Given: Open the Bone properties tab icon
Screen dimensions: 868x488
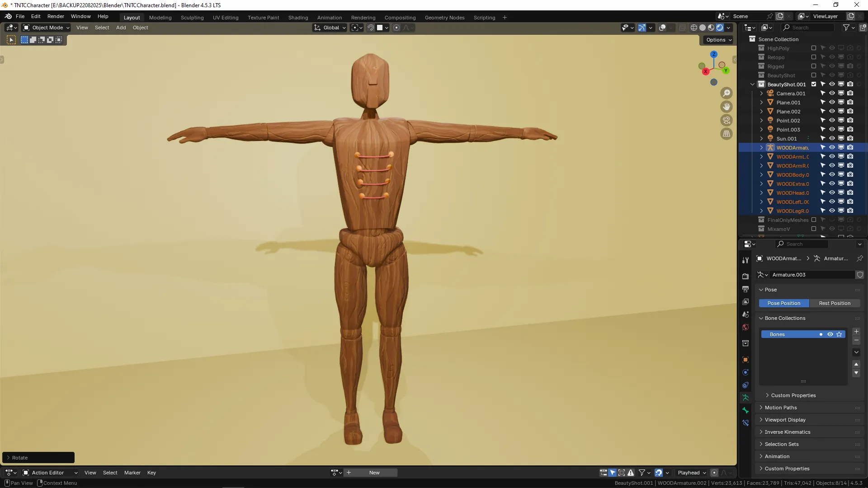Looking at the screenshot, I should [x=745, y=410].
